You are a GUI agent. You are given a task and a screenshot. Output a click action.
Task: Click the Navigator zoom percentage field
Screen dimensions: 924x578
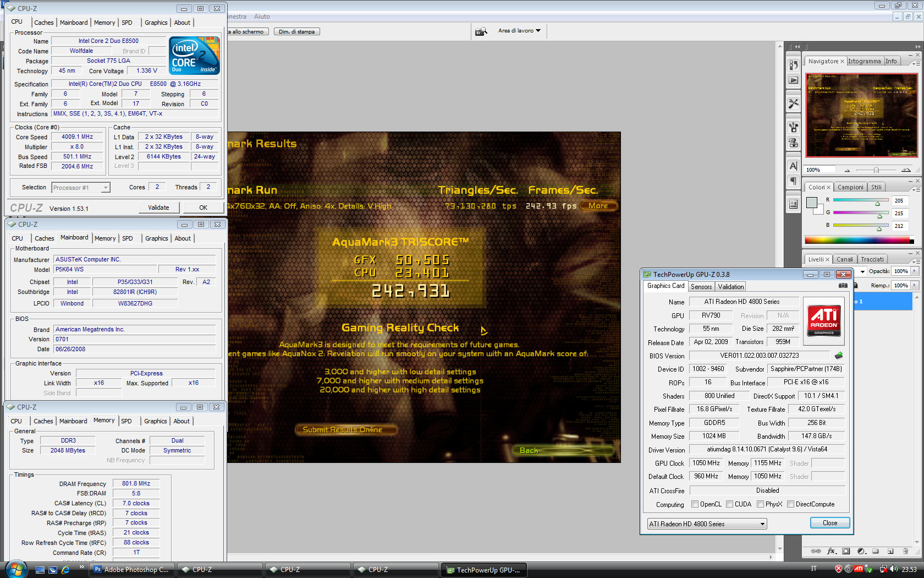pyautogui.click(x=820, y=170)
